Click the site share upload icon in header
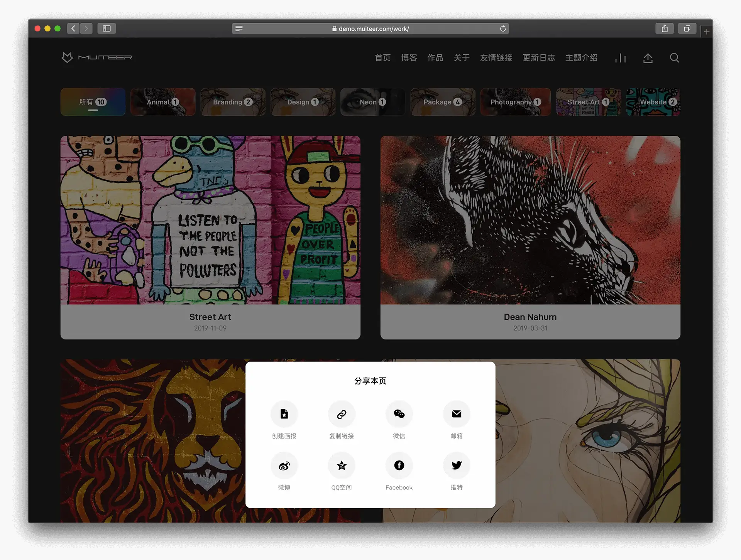 click(x=648, y=58)
